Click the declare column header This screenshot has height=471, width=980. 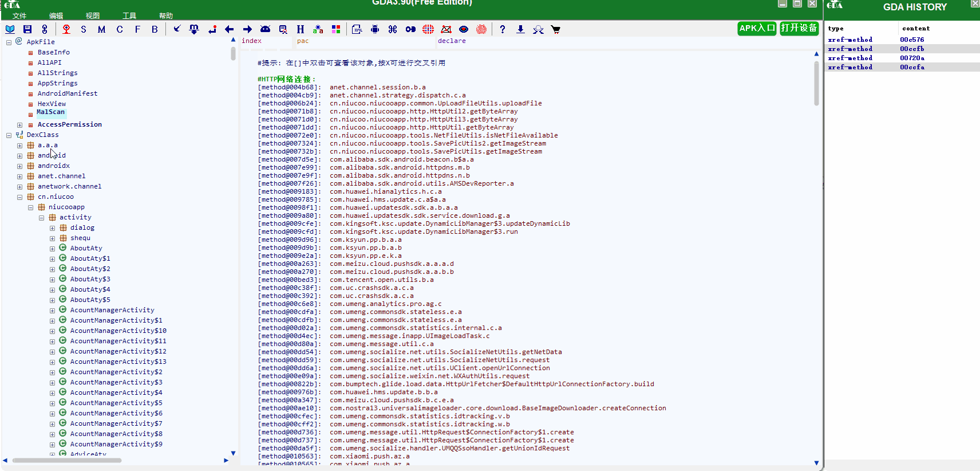[x=452, y=41]
